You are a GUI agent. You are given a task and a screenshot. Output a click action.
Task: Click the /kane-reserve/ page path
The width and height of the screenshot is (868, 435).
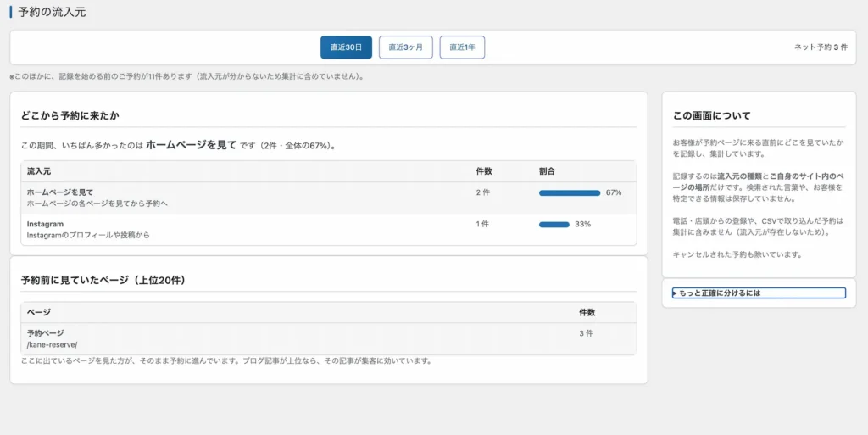click(x=52, y=345)
